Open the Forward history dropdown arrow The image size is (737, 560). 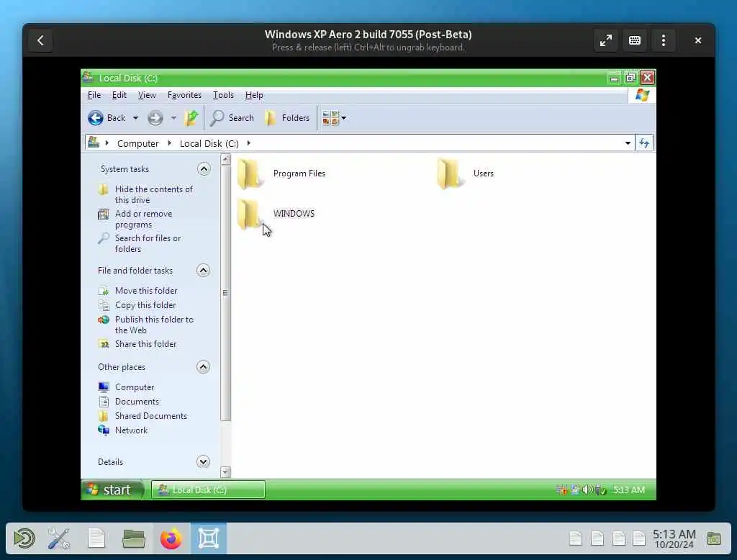point(174,118)
